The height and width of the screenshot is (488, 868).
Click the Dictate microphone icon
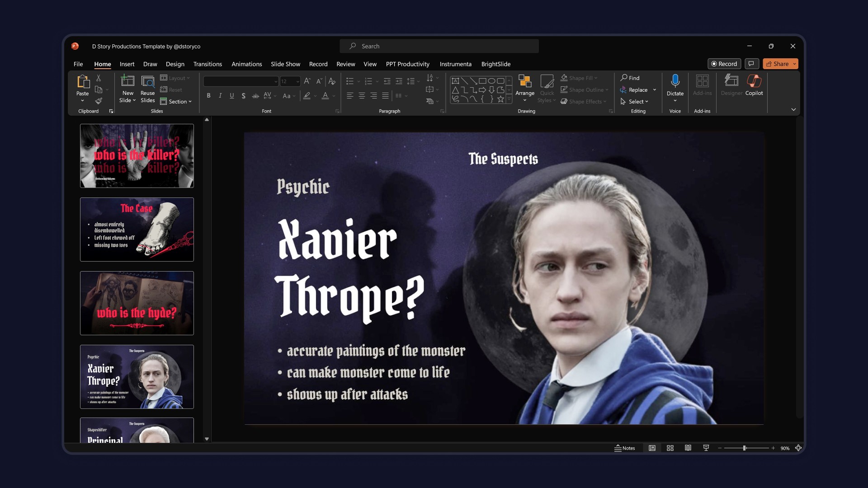(675, 81)
